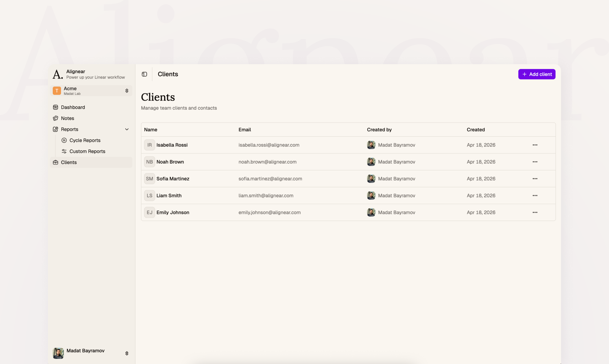Open actions menu for Isabella Rossi
Image resolution: width=609 pixels, height=364 pixels.
[535, 145]
